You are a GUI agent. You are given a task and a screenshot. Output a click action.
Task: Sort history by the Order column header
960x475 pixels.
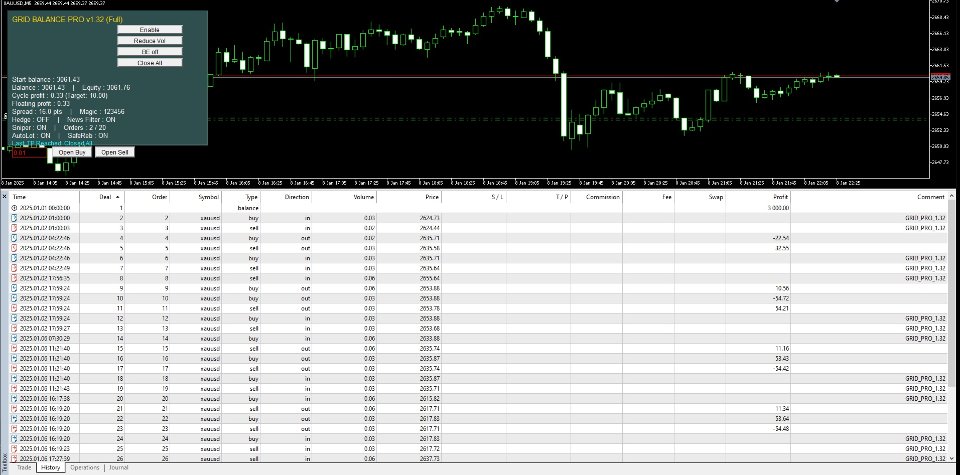[x=147, y=197]
